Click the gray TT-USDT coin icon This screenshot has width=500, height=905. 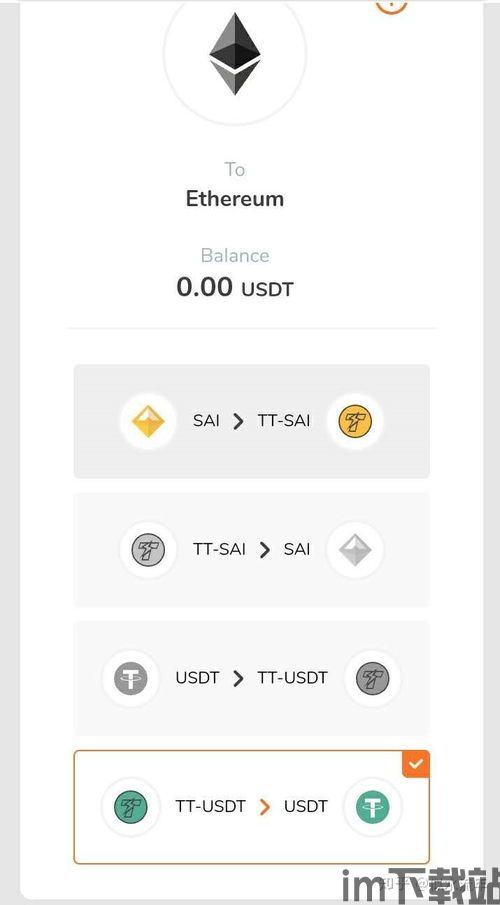point(372,678)
